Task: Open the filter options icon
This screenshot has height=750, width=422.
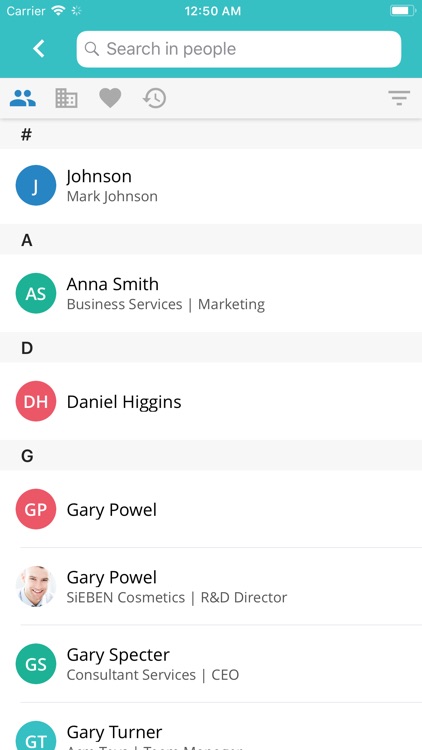Action: tap(399, 98)
